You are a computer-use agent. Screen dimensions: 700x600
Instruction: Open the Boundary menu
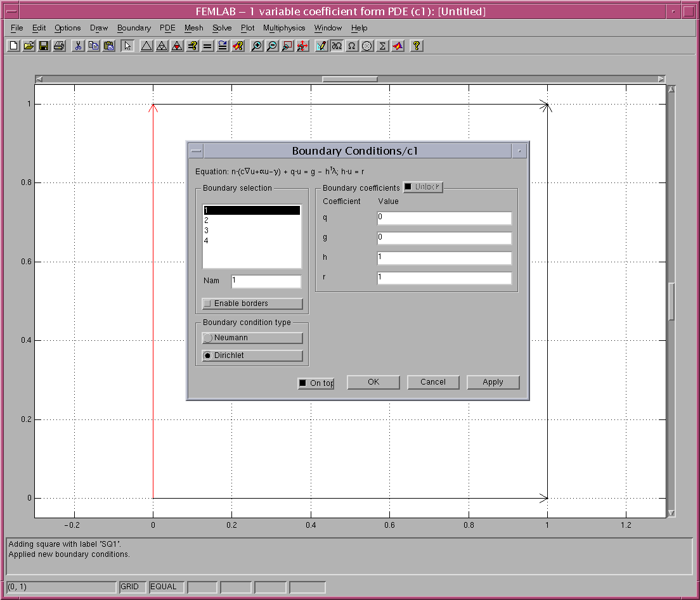click(x=134, y=28)
